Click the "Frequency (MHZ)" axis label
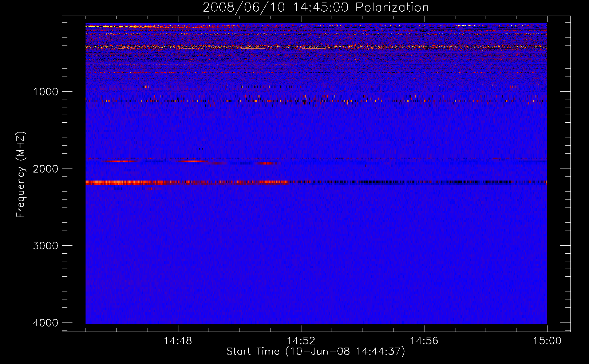Image resolution: width=589 pixels, height=364 pixels. (21, 174)
